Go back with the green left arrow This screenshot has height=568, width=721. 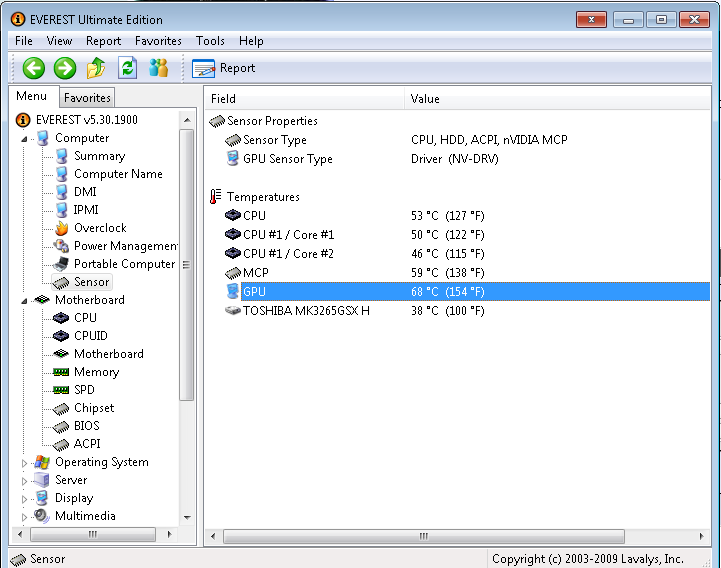(34, 69)
